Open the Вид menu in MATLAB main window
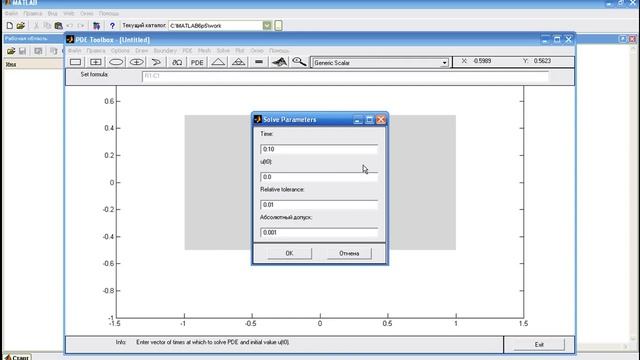Viewport: 640px width, 360px height. tap(53, 13)
